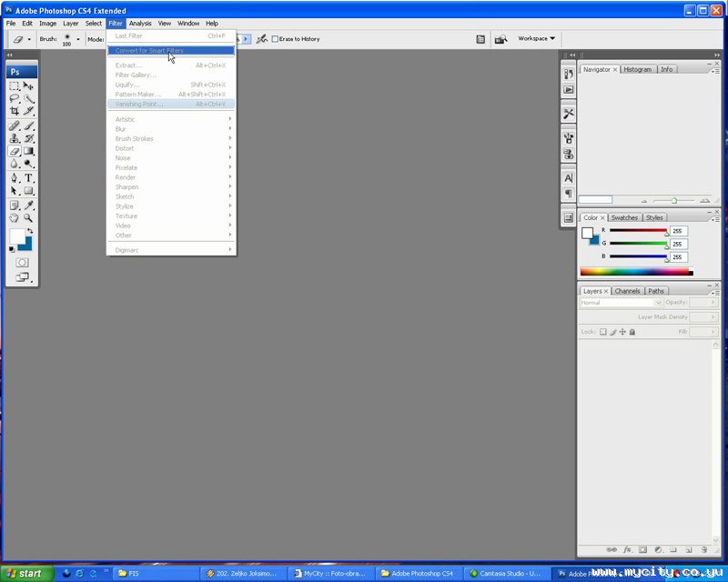Open the Character panel icon
The width and height of the screenshot is (728, 582).
[568, 177]
